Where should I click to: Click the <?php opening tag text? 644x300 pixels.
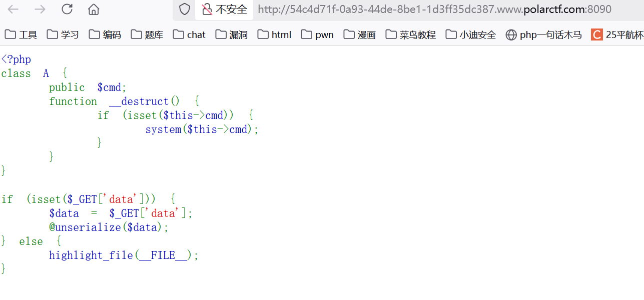click(16, 59)
